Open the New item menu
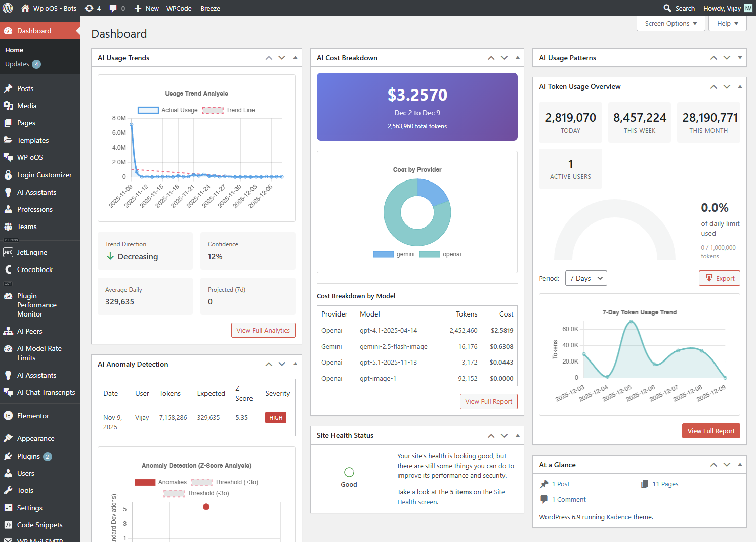The image size is (756, 542). click(x=146, y=8)
